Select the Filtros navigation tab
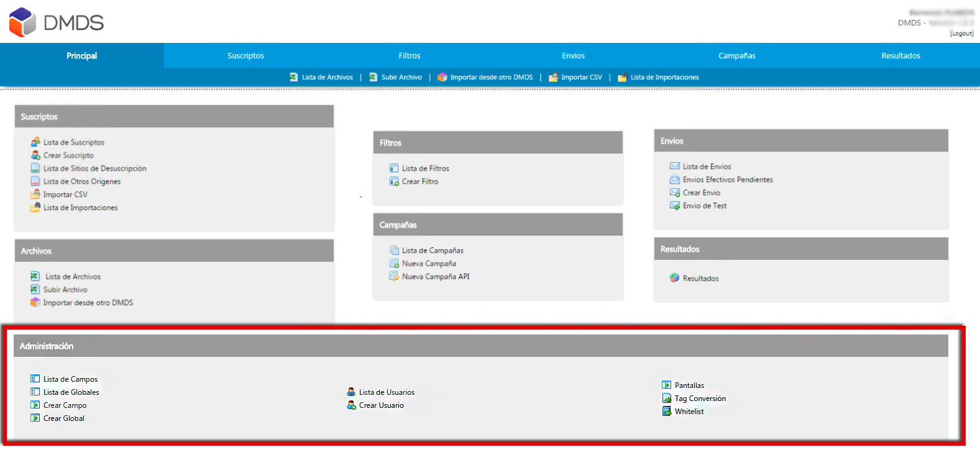 410,55
